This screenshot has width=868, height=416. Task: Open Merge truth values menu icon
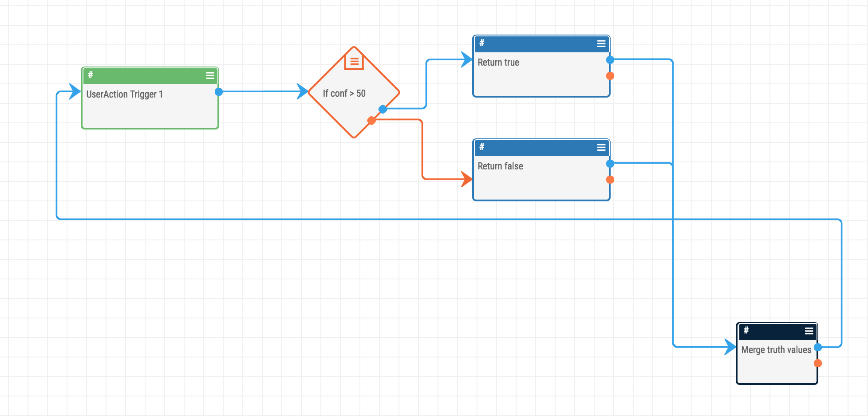(x=809, y=331)
